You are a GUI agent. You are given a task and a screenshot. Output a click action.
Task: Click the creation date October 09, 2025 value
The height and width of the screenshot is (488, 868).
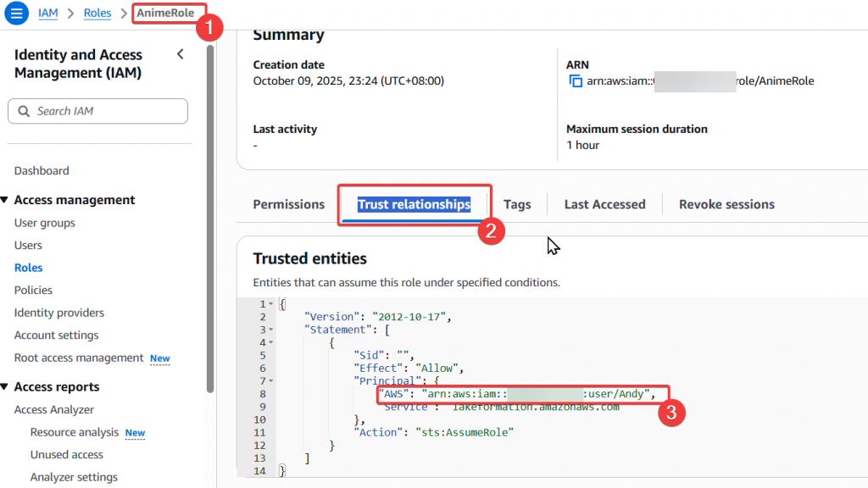(x=348, y=80)
